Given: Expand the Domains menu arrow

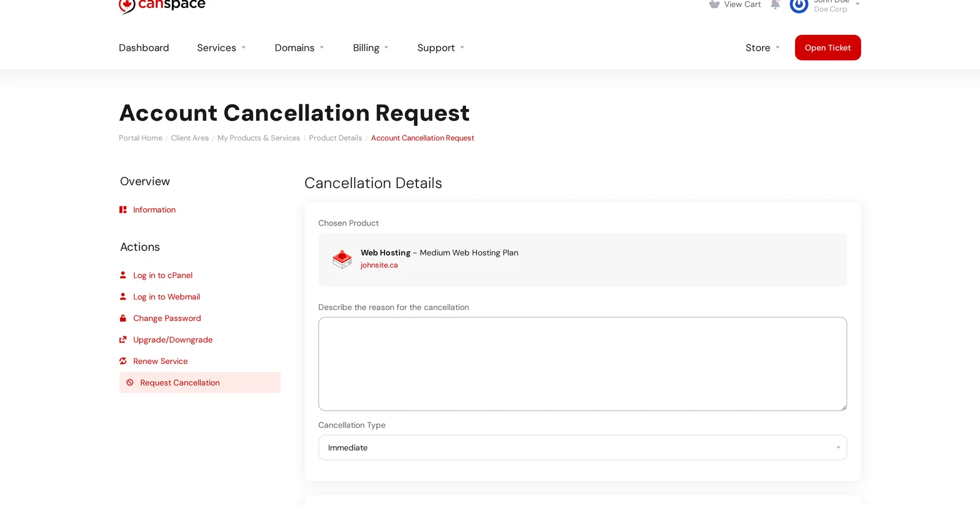Looking at the screenshot, I should pyautogui.click(x=322, y=48).
